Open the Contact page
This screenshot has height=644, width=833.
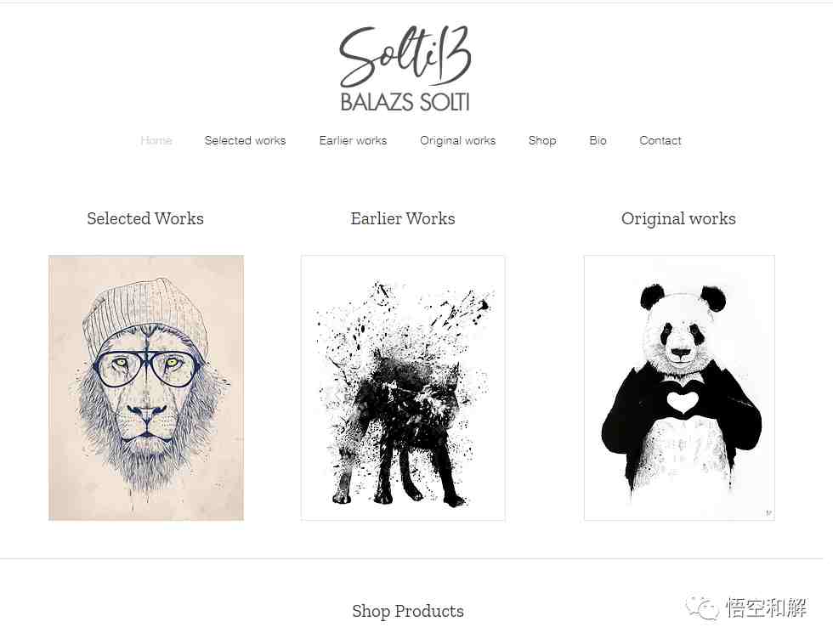[660, 141]
